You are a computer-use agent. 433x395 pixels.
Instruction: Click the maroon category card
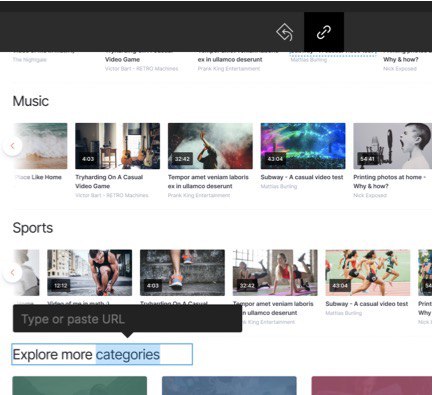(x=372, y=386)
